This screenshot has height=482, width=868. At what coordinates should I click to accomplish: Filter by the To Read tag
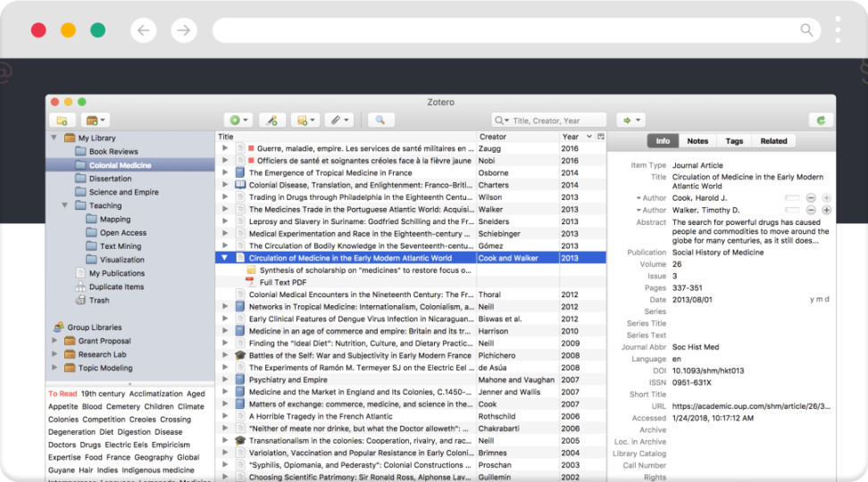62,394
